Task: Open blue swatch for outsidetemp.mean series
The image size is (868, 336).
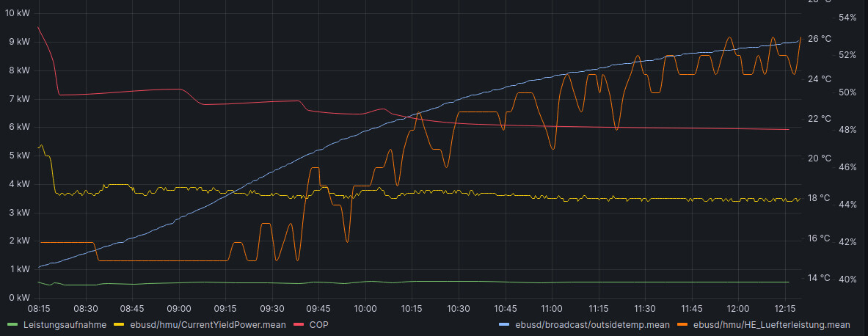Action: pos(504,324)
